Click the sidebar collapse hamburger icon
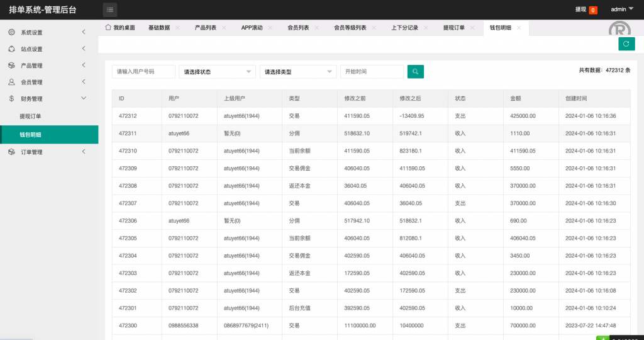This screenshot has width=644, height=340. click(x=110, y=9)
